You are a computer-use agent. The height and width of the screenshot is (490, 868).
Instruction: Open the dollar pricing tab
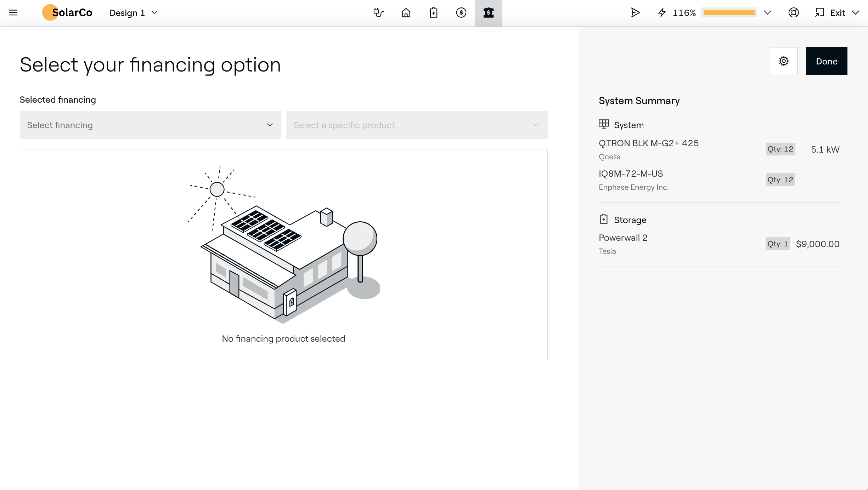point(461,13)
